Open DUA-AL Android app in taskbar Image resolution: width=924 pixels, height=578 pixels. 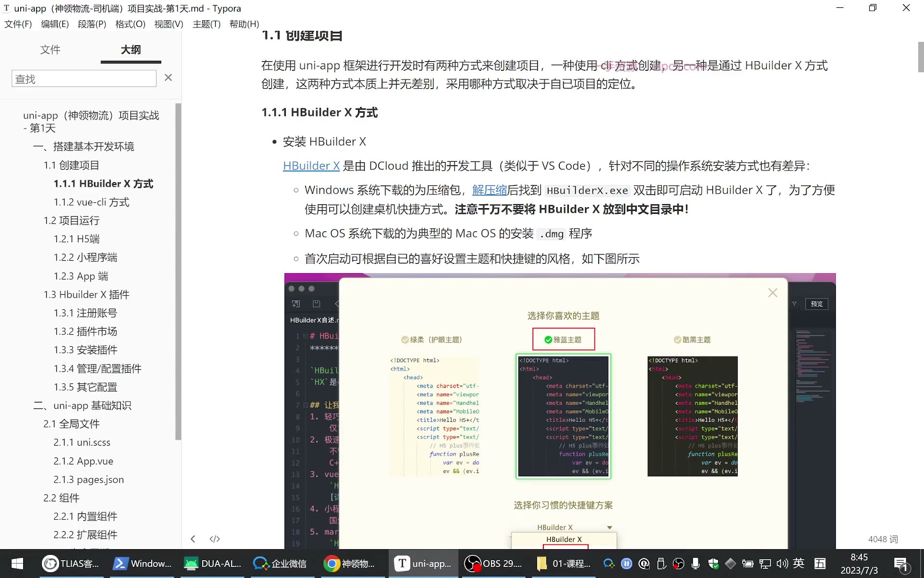tap(213, 564)
